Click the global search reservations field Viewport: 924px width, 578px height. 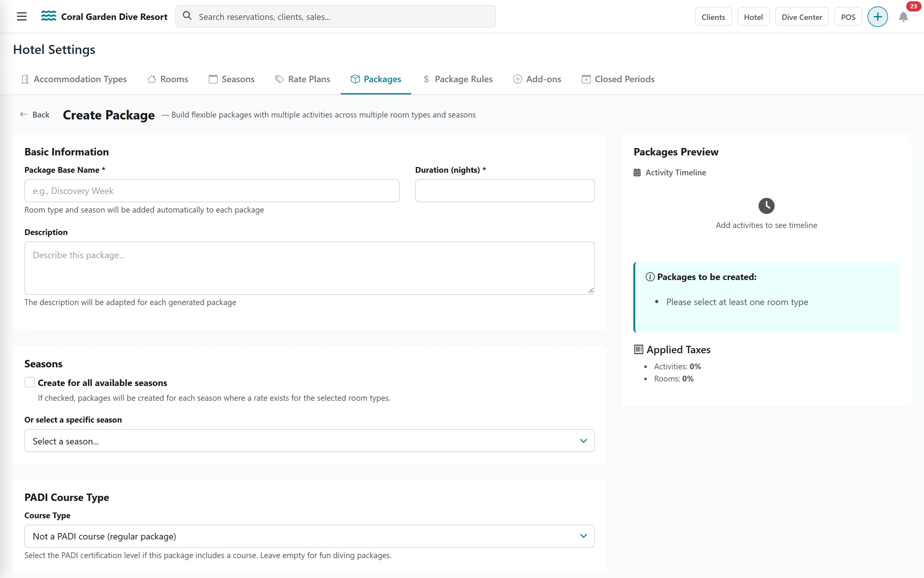[335, 16]
